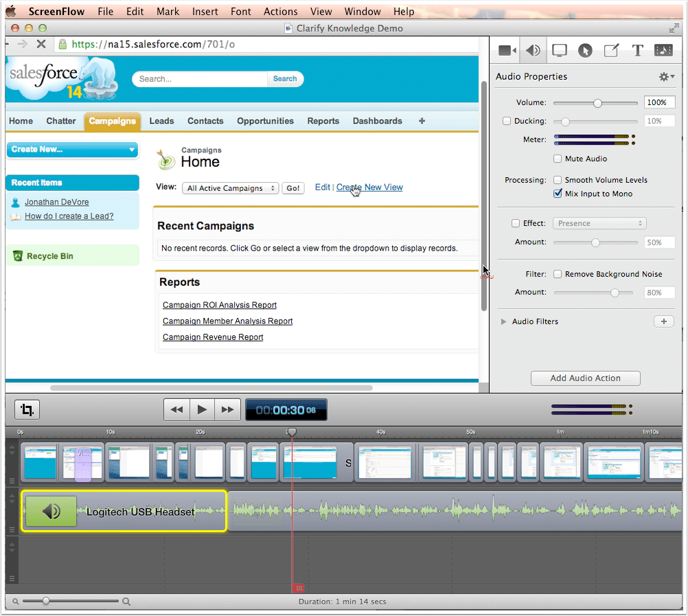688x616 pixels.
Task: Open the Audio Properties gear menu
Action: 666,77
